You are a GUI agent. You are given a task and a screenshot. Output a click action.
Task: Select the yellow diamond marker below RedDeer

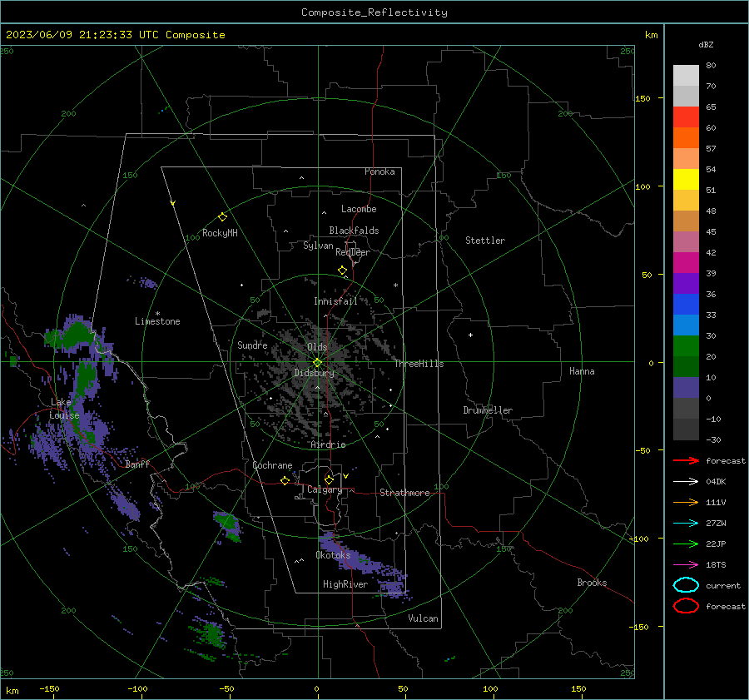342,271
